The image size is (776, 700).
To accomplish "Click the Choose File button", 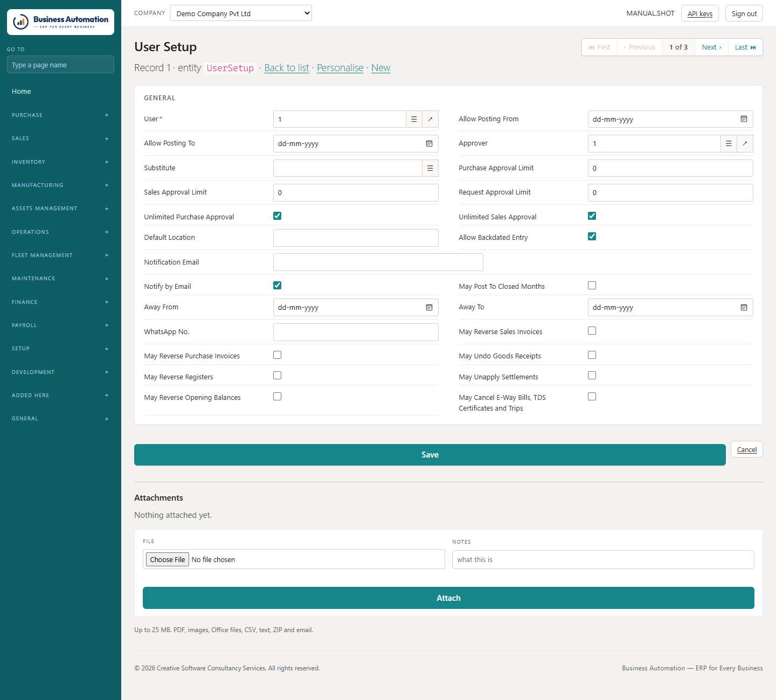I will pos(168,559).
